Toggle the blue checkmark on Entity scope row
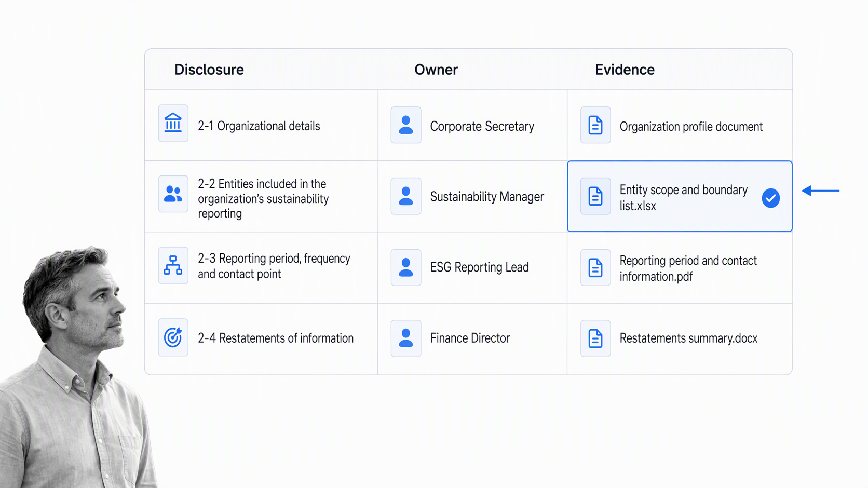This screenshot has height=488, width=868. [x=771, y=198]
